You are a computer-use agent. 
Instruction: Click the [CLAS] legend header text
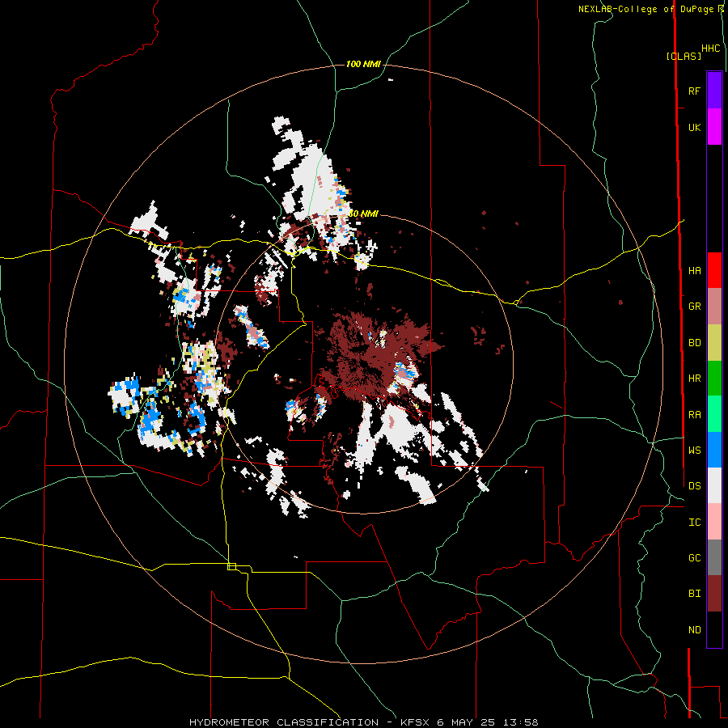[684, 57]
